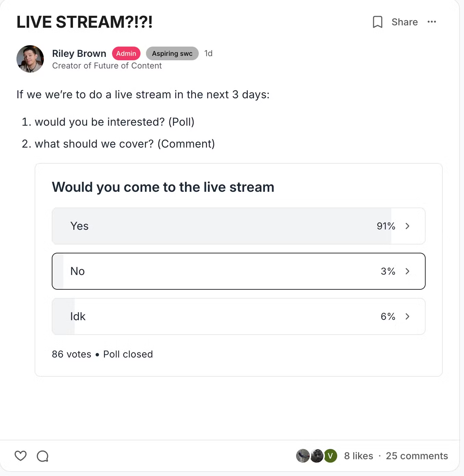Click the Aspiring swc tag
Viewport: 464px width, 476px height.
[172, 53]
